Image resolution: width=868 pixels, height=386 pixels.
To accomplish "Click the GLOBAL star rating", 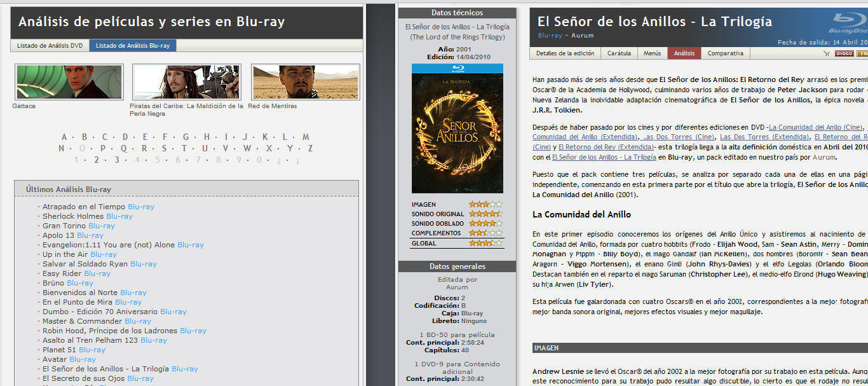I will 485,243.
